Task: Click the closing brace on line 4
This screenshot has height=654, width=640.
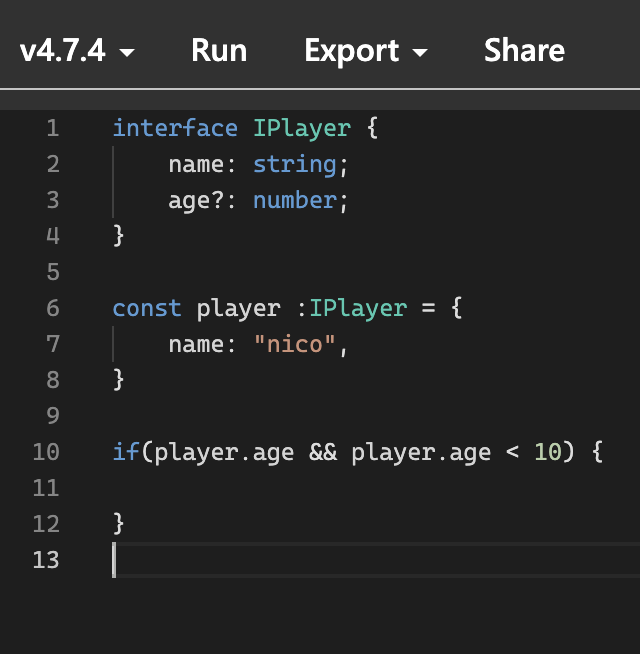Action: [x=118, y=236]
